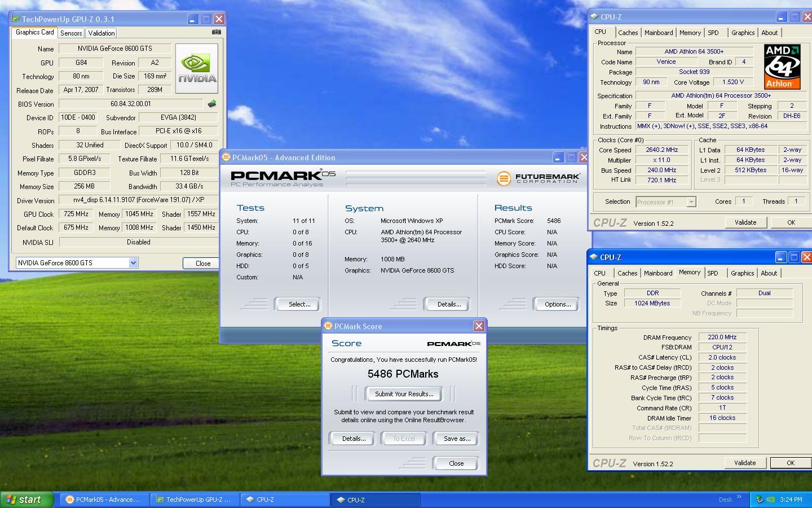
Task: Click the system tray clock 3:24 PM
Action: (x=791, y=500)
